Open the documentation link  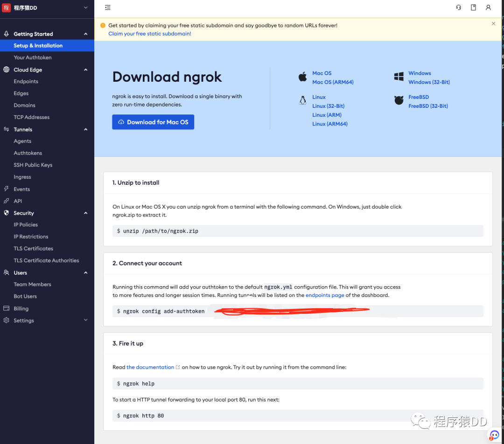click(x=150, y=367)
